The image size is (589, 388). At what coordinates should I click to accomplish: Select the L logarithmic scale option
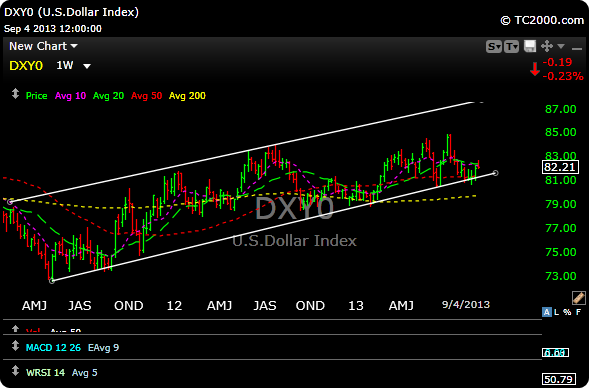click(557, 312)
